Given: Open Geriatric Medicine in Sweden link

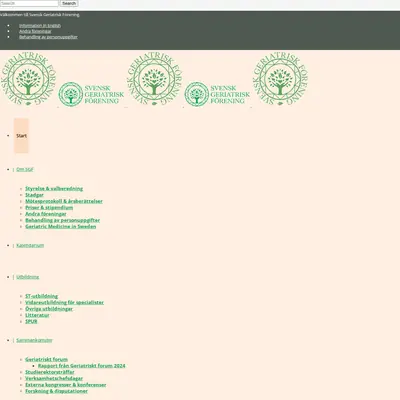Looking at the screenshot, I should coord(61,227).
